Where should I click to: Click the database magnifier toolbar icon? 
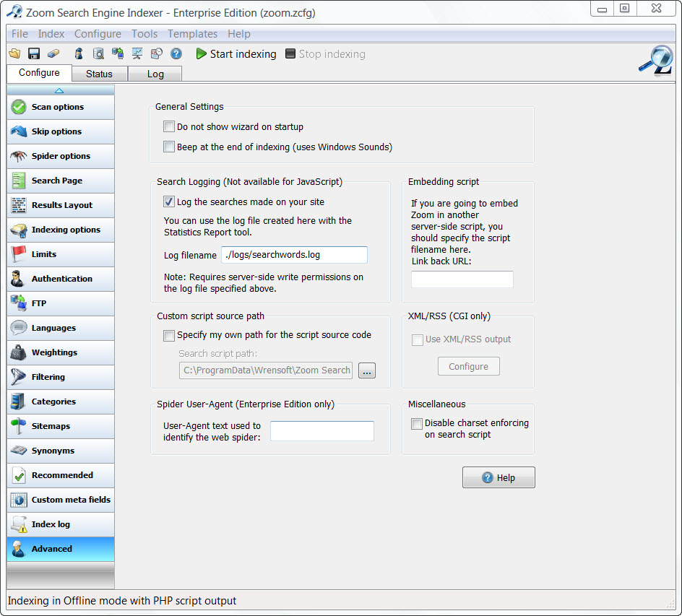(x=99, y=53)
